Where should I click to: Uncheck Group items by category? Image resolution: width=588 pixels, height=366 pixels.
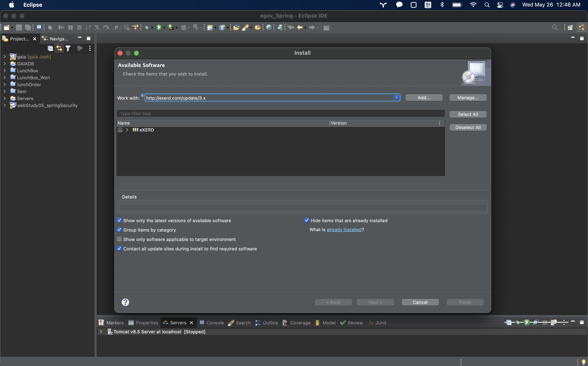pyautogui.click(x=119, y=230)
